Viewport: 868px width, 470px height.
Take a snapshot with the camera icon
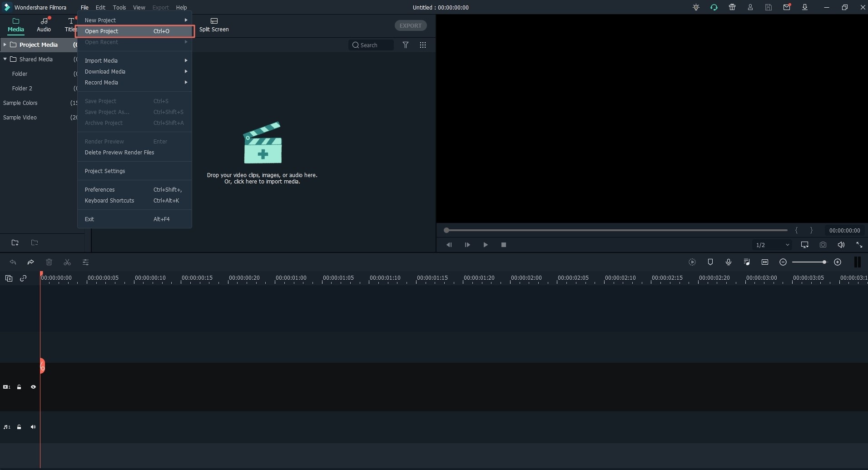point(823,245)
